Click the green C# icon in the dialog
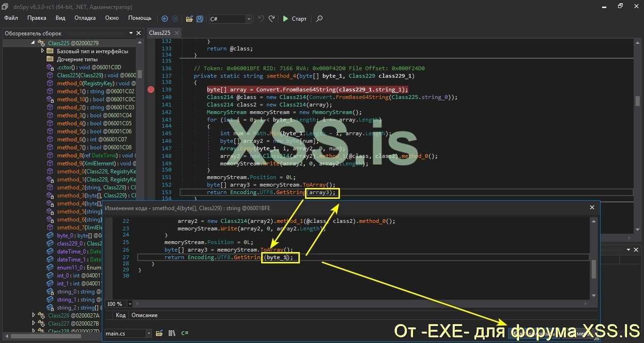 (185, 333)
